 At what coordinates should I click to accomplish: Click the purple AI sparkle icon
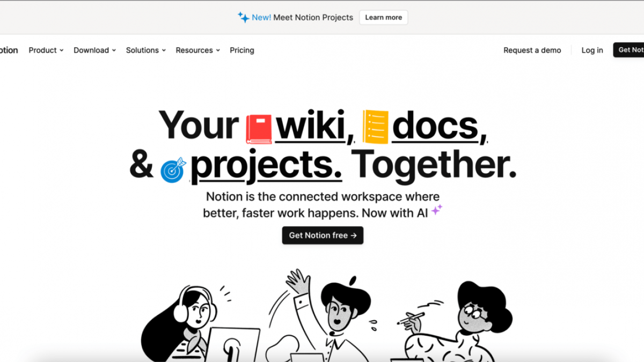coord(437,210)
